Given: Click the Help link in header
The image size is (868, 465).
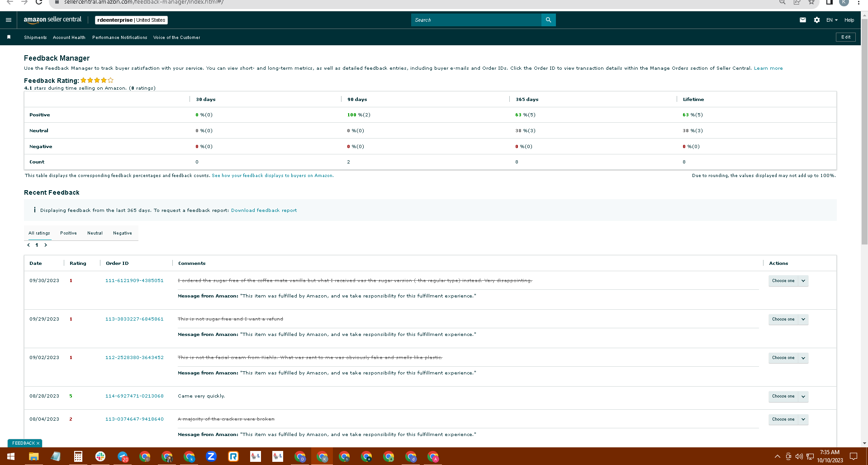Looking at the screenshot, I should point(849,20).
